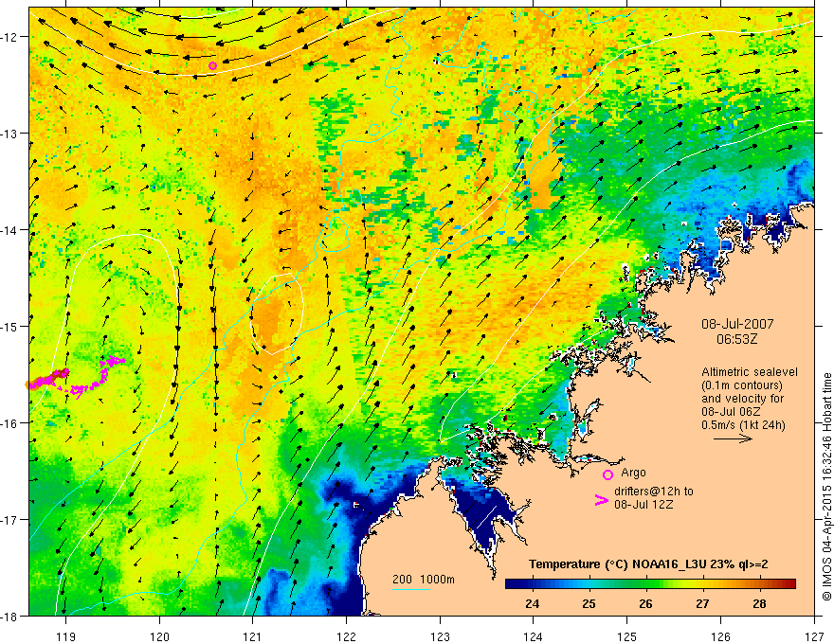This screenshot has height=644, width=834.
Task: Click the 'Argo' legend label
Action: pyautogui.click(x=633, y=473)
